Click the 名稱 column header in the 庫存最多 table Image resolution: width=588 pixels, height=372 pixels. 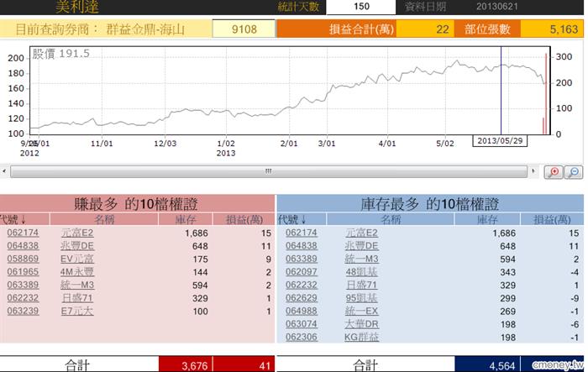click(x=391, y=219)
